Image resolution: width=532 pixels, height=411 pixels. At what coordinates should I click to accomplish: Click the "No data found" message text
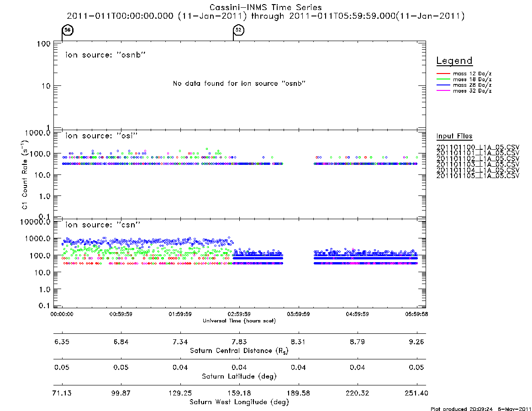[x=239, y=84]
